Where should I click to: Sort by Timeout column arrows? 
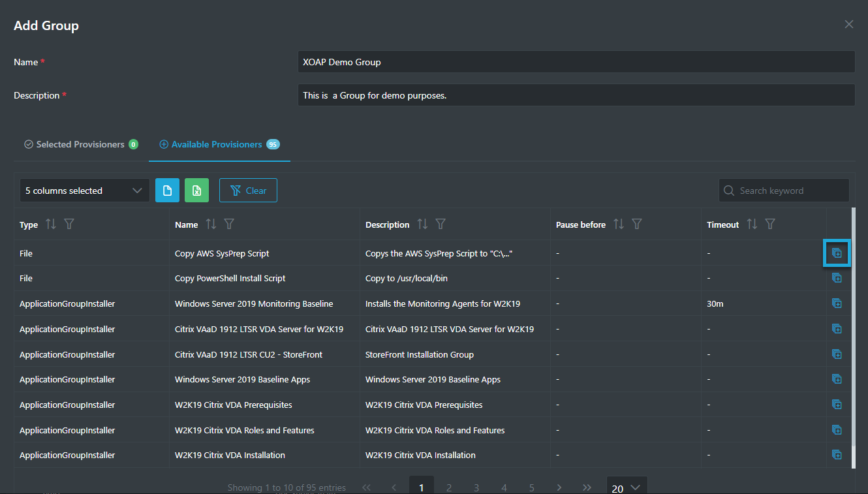coord(752,224)
